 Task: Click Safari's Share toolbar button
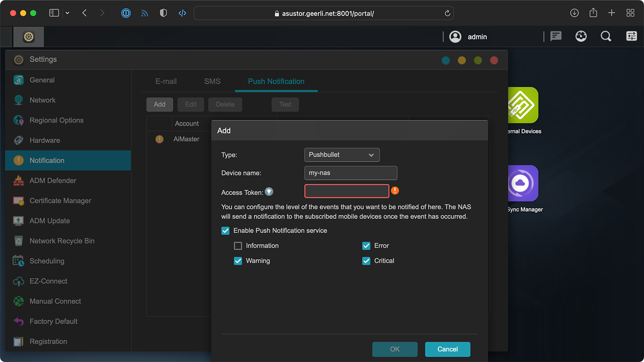pos(593,13)
